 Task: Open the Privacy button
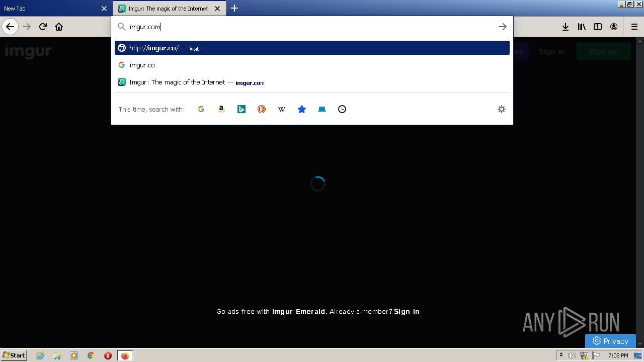point(610,341)
